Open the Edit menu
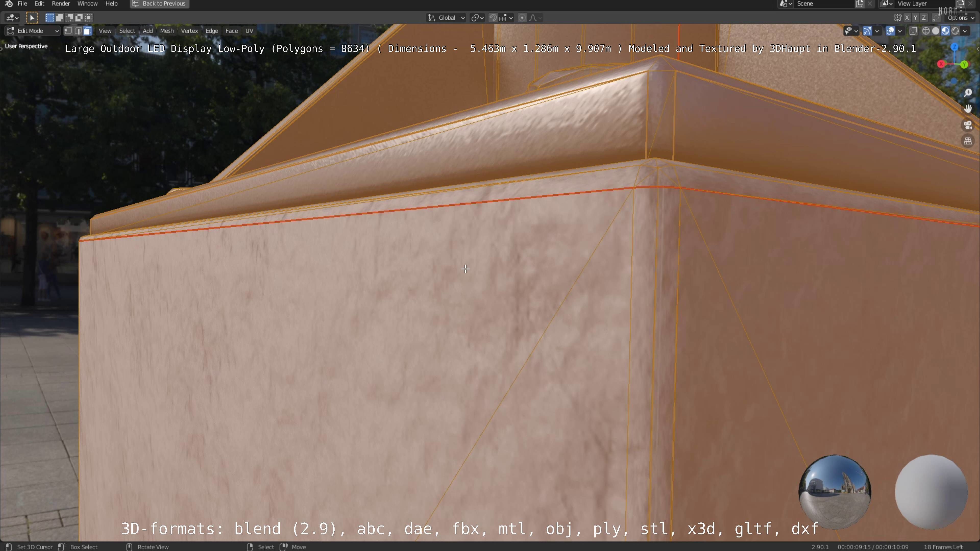 [x=40, y=4]
